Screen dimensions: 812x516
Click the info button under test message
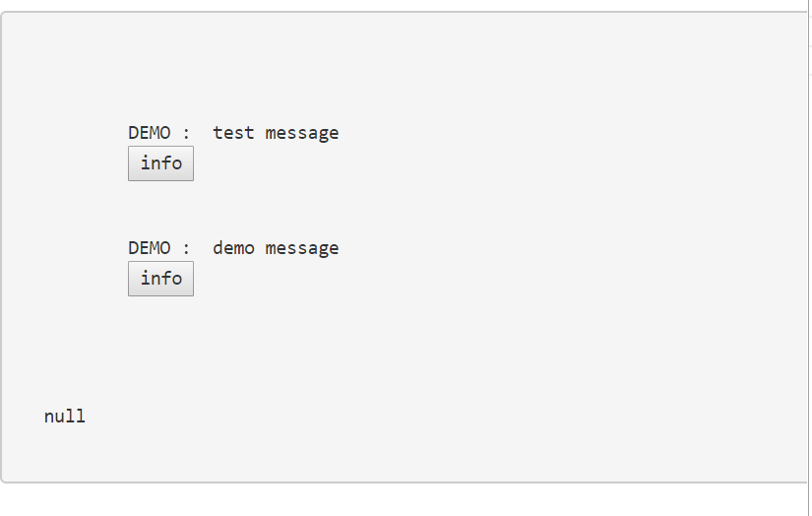point(160,163)
